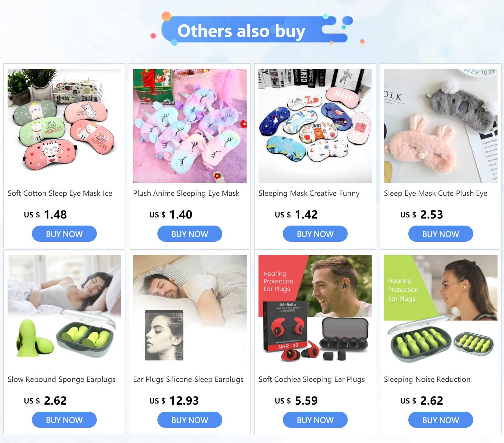This screenshot has width=504, height=443.
Task: Open the Plush Anime Sleeping Eye Mask title
Action: pyautogui.click(x=186, y=193)
